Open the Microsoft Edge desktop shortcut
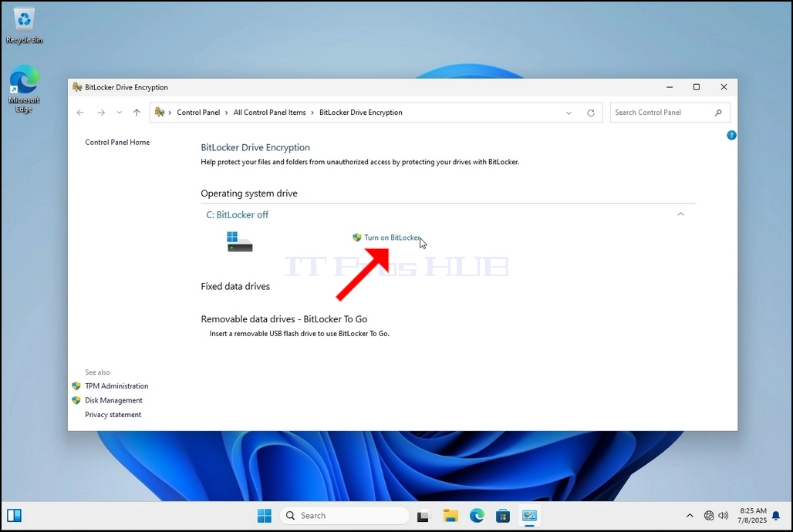793x532 pixels. [24, 89]
